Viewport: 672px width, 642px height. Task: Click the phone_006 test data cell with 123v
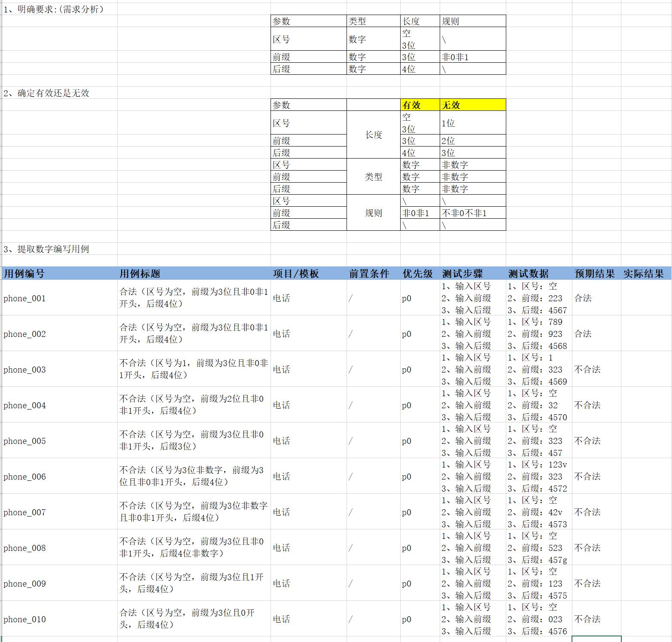pos(539,476)
